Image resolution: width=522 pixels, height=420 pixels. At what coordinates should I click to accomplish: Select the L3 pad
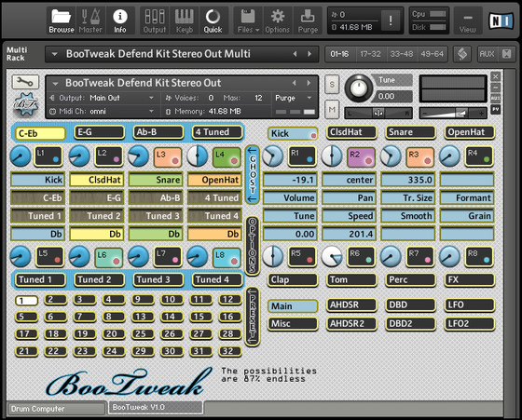(168, 157)
